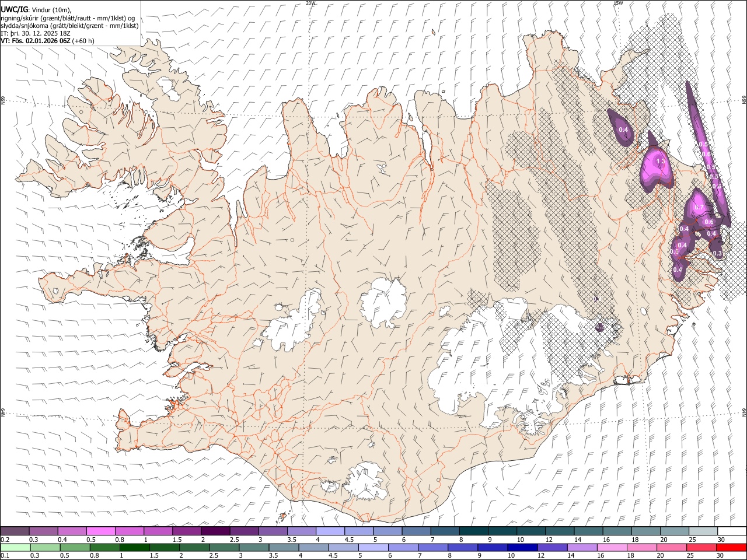
Task: Click the 30 label under the lower legend row
Action: [x=720, y=556]
